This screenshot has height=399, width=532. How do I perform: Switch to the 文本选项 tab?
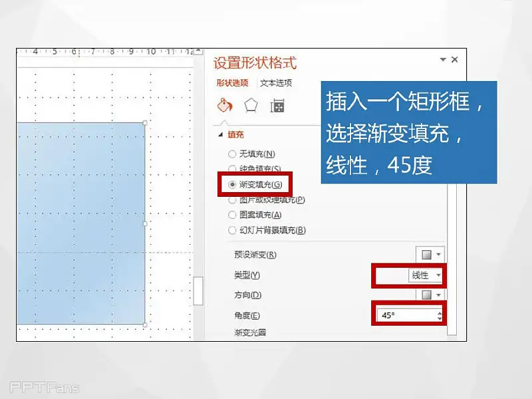275,83
